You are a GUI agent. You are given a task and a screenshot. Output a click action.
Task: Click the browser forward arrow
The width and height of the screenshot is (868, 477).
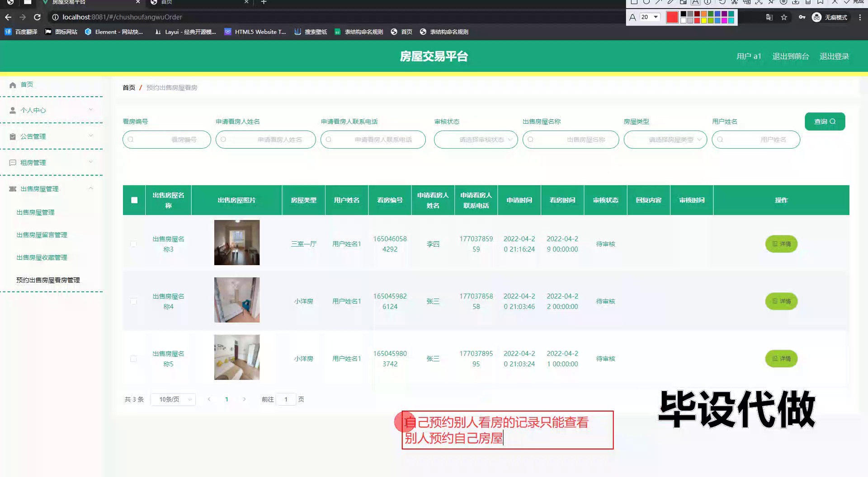(x=23, y=17)
